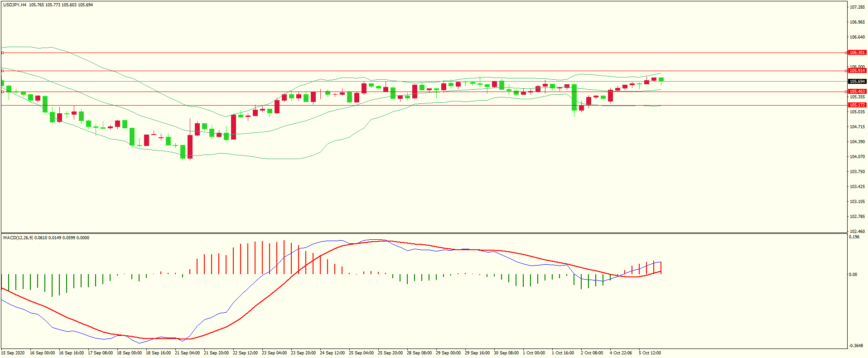Viewport: 868px width, 358px height.
Task: Click the black current price label 105.694
Action: pyautogui.click(x=857, y=82)
